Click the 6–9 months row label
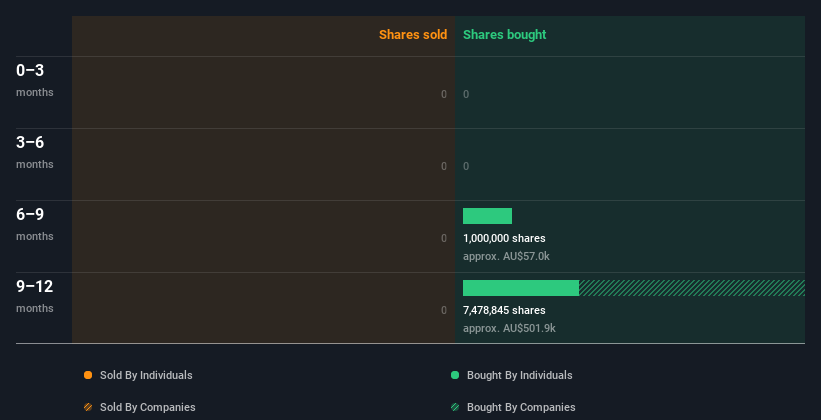The image size is (821, 420). 35,224
